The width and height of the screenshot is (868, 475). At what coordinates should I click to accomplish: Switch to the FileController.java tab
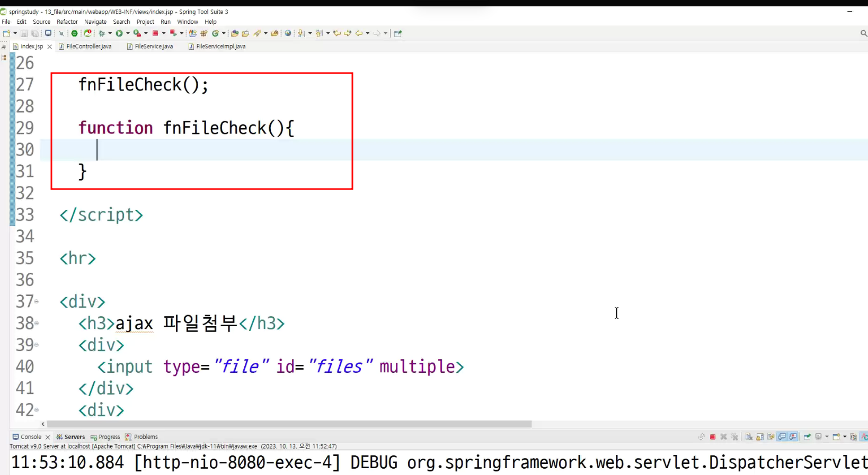point(85,47)
